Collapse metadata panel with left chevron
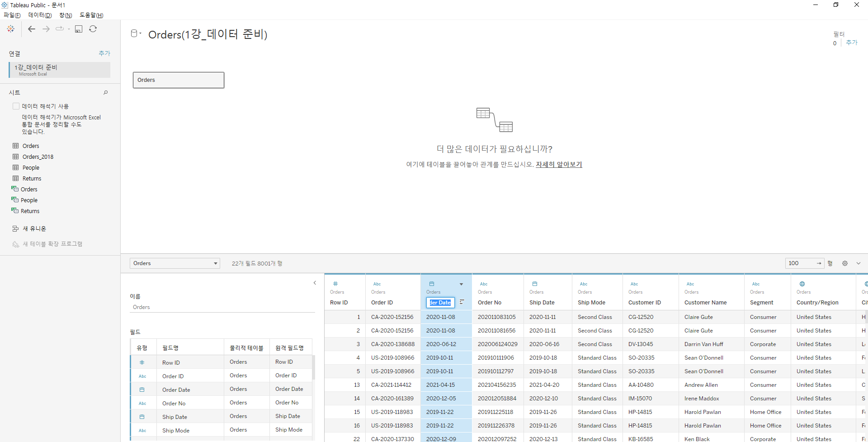 tap(315, 283)
